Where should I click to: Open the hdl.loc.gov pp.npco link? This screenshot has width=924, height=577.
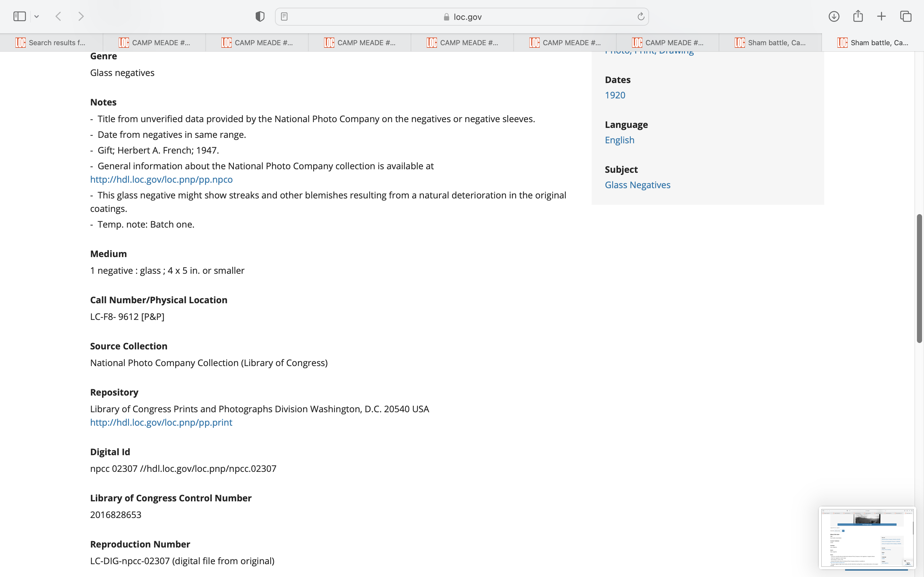tap(161, 180)
